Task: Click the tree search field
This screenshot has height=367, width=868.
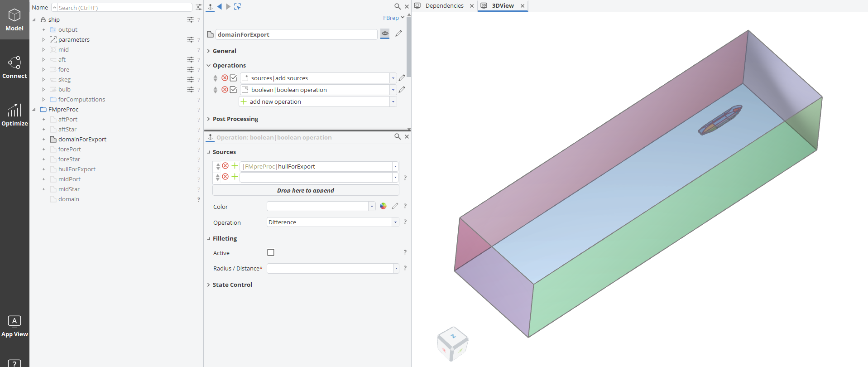Action: pos(125,8)
